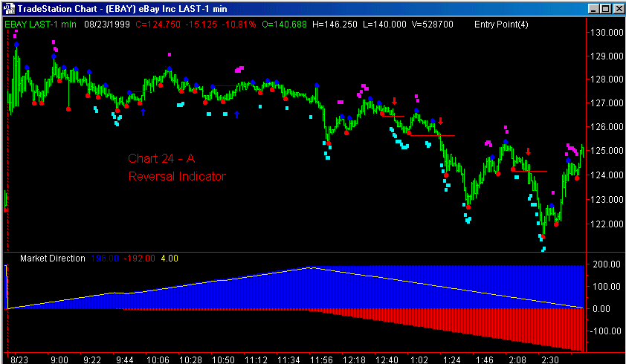The image size is (626, 364).
Task: Click the 2:30 time axis label
Action: click(x=550, y=360)
